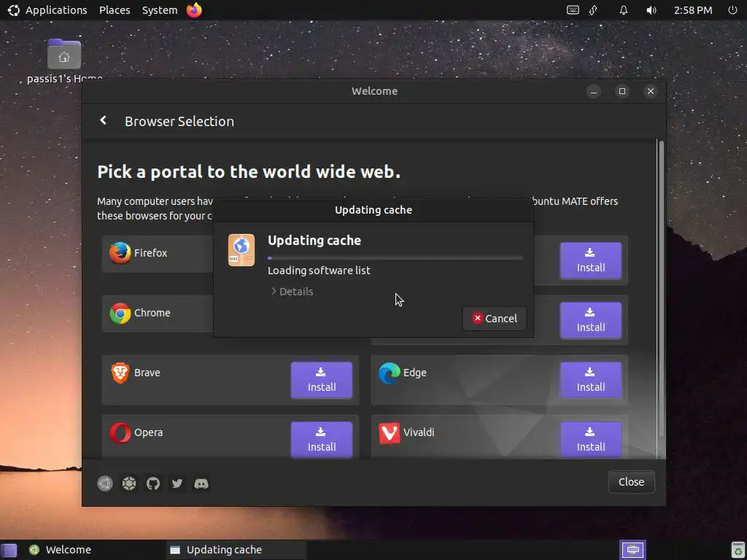Screen dimensions: 747x560
Task: Open the Places menu
Action: coord(115,10)
